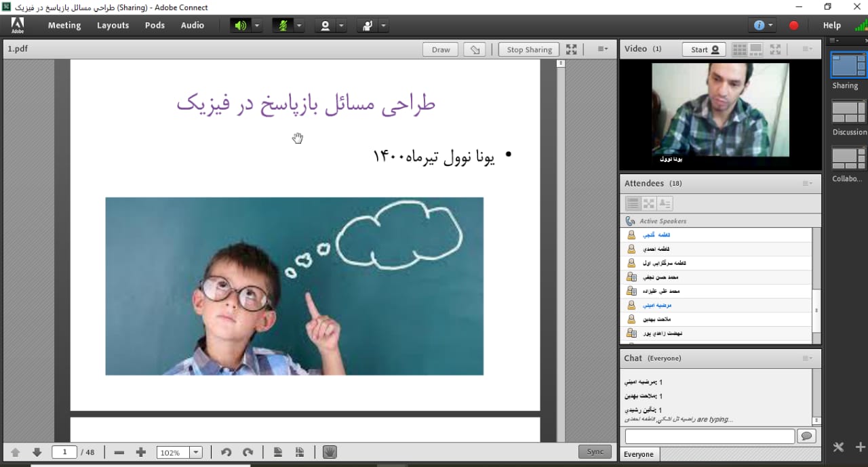Go to next page of the PDF
This screenshot has width=868, height=467.
pyautogui.click(x=37, y=452)
